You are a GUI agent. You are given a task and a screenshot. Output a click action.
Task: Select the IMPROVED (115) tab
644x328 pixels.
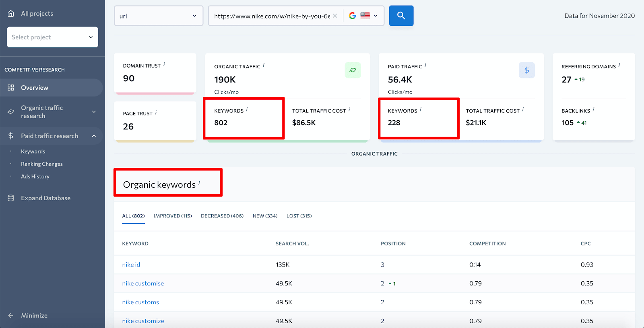click(x=173, y=216)
